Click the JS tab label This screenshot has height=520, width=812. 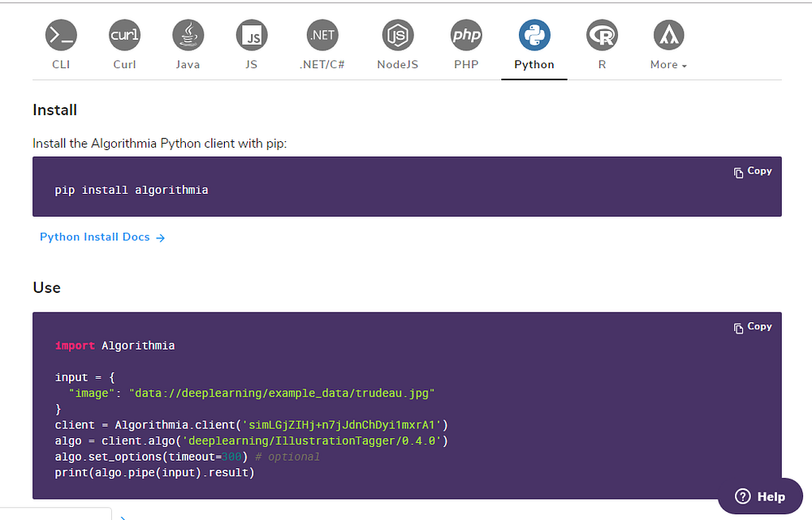coord(252,65)
